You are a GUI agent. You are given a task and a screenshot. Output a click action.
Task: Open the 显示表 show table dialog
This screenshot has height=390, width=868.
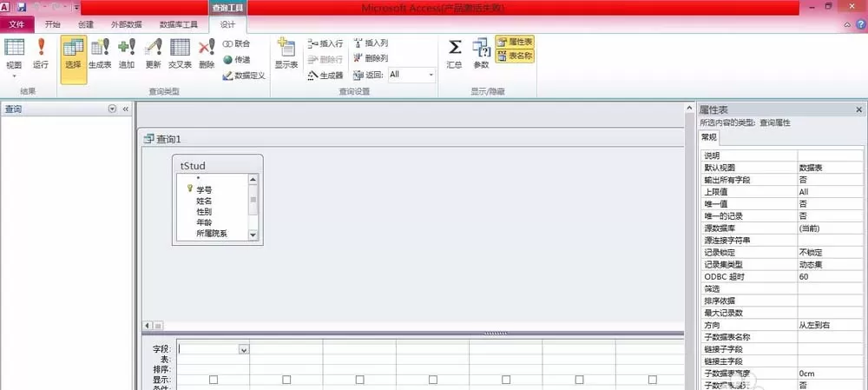(286, 54)
